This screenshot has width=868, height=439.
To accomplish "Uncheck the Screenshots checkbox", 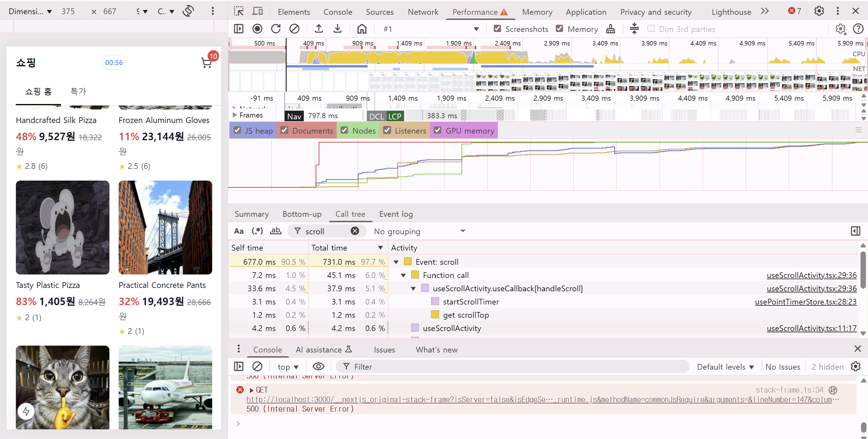I will click(497, 29).
